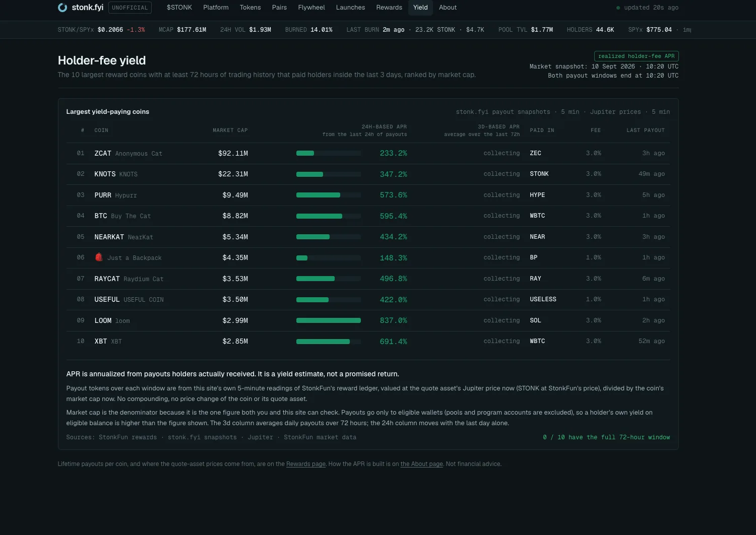Click the STONK/SPYx price ticker
The height and width of the screenshot is (535, 756).
(x=101, y=30)
